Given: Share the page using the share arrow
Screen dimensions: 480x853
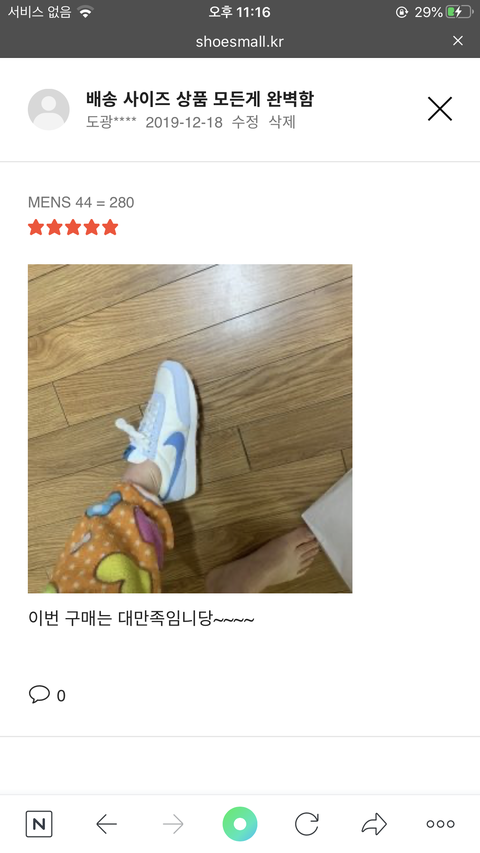Looking at the screenshot, I should [x=374, y=824].
